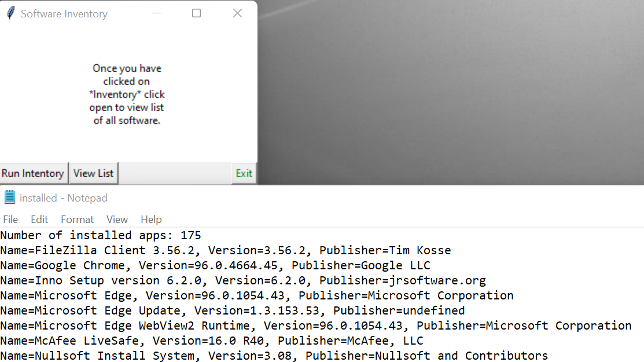The height and width of the screenshot is (362, 644).
Task: Minimize the Software Inventory window
Action: click(156, 13)
